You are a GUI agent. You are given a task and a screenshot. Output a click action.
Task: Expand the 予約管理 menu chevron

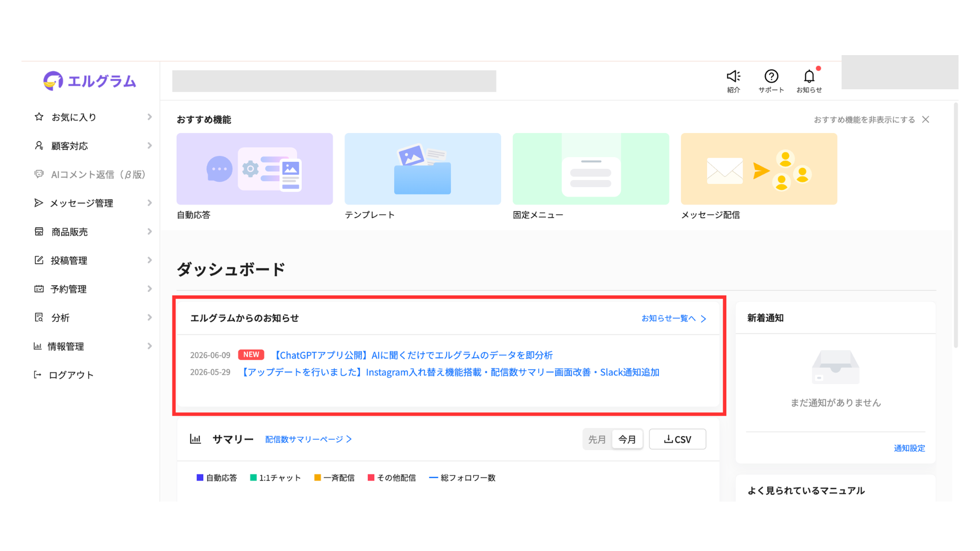pos(150,289)
